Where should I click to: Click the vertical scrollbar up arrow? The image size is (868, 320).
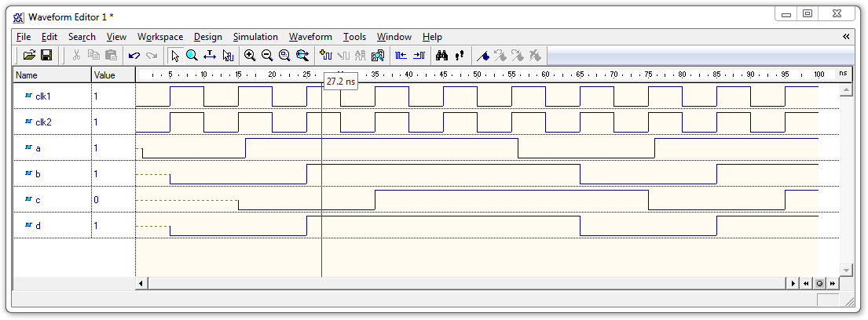click(846, 89)
